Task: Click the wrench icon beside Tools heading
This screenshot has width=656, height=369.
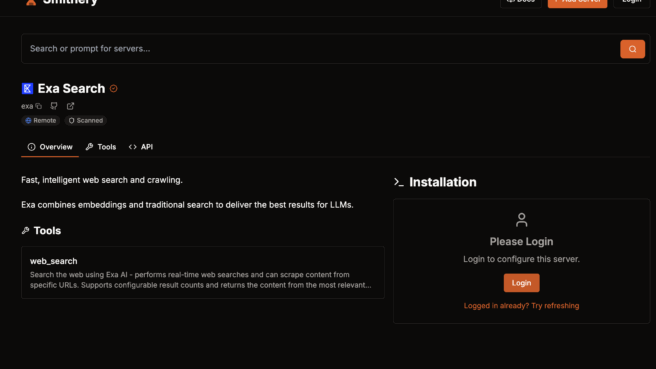Action: click(x=26, y=231)
